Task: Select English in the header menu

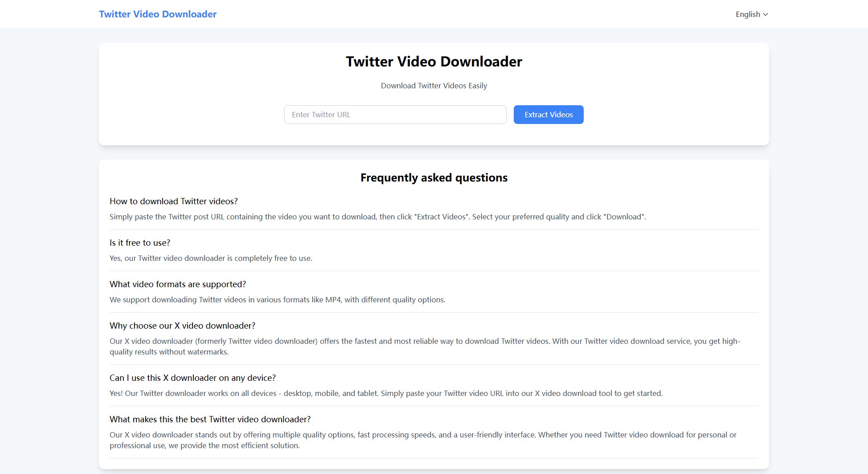Action: click(x=748, y=14)
